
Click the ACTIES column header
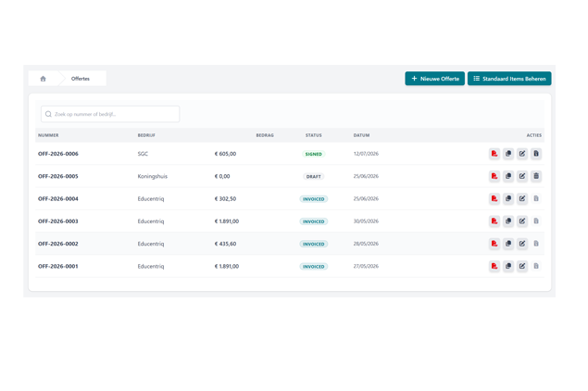pos(534,135)
